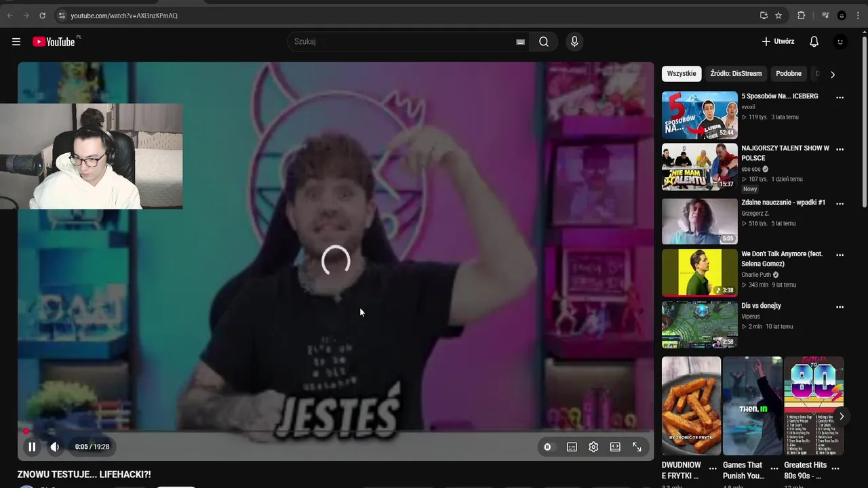Open Chrome profile avatar
Image resolution: width=868 pixels, height=488 pixels.
point(842,16)
